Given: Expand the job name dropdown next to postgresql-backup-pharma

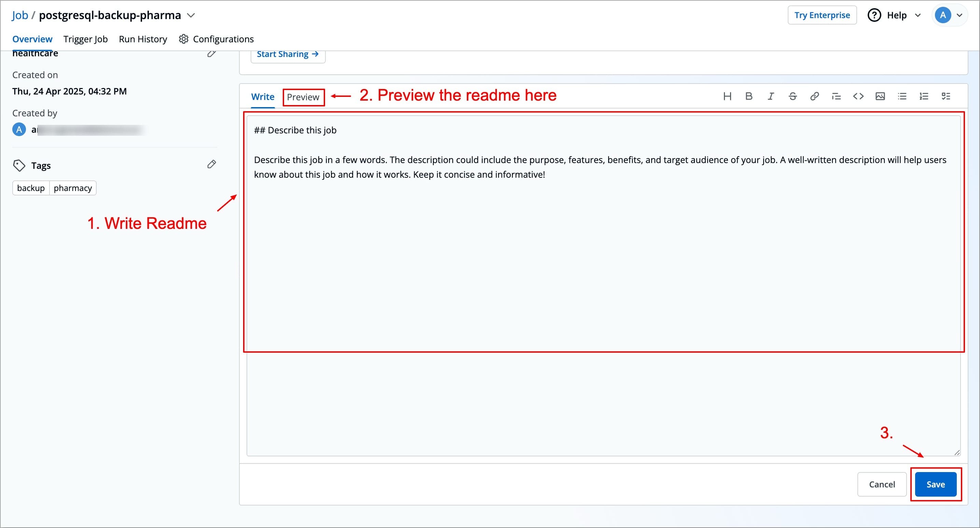Looking at the screenshot, I should pos(191,15).
